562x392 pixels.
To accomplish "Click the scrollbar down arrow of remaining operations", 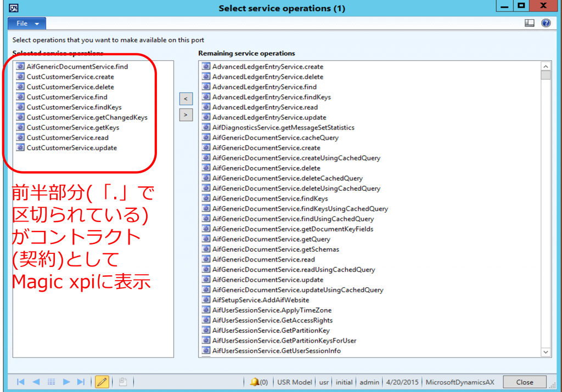I will pyautogui.click(x=546, y=352).
